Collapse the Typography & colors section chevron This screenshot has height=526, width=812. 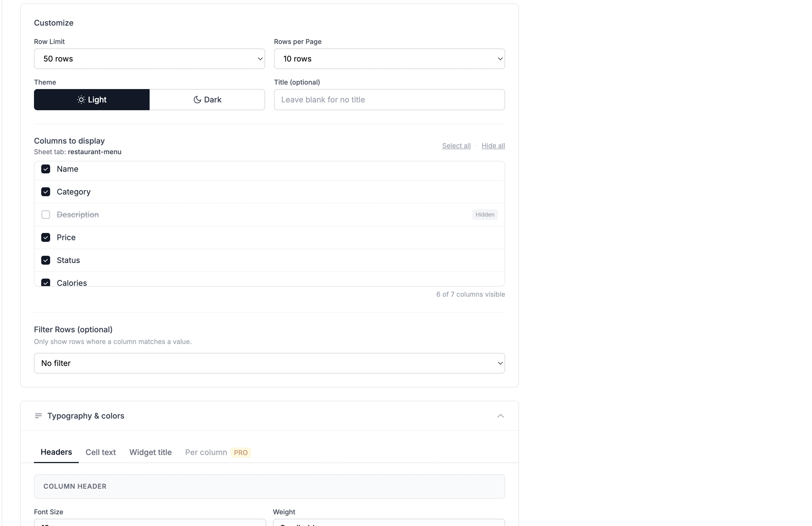click(x=500, y=416)
